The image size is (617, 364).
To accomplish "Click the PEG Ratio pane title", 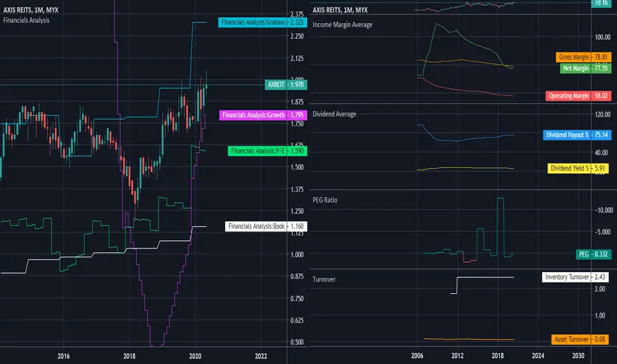I will 324,200.
